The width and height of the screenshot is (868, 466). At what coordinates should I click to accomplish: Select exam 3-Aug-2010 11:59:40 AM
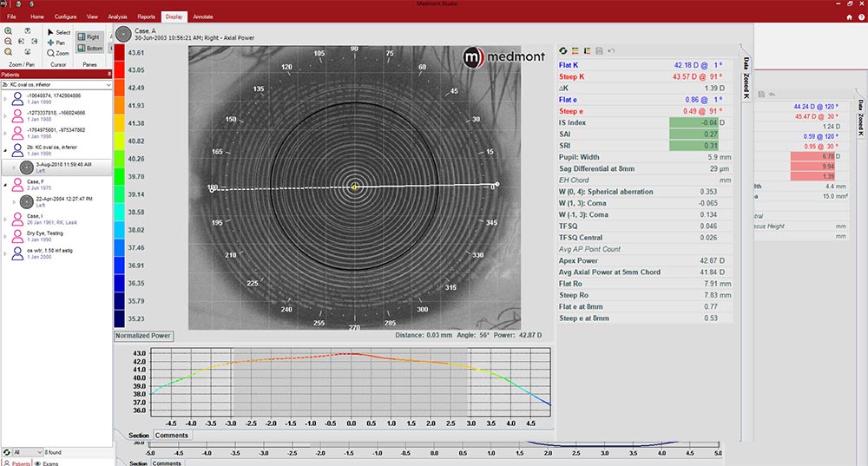[x=57, y=167]
